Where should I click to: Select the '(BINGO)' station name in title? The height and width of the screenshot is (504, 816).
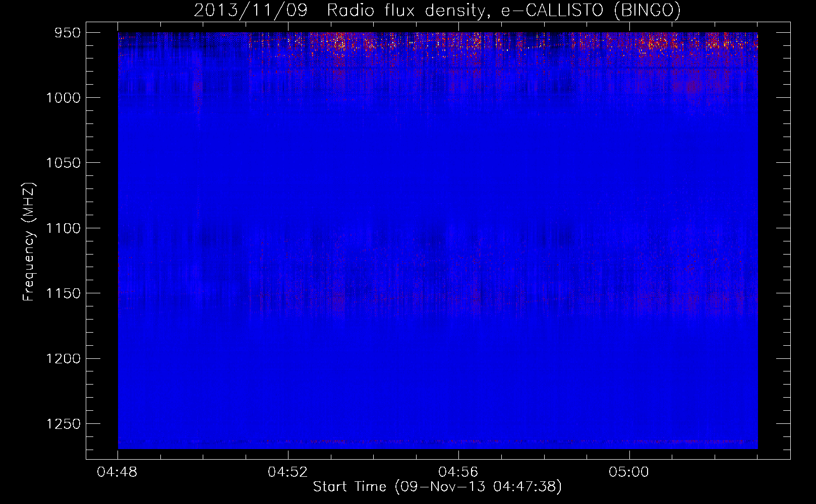click(x=647, y=10)
